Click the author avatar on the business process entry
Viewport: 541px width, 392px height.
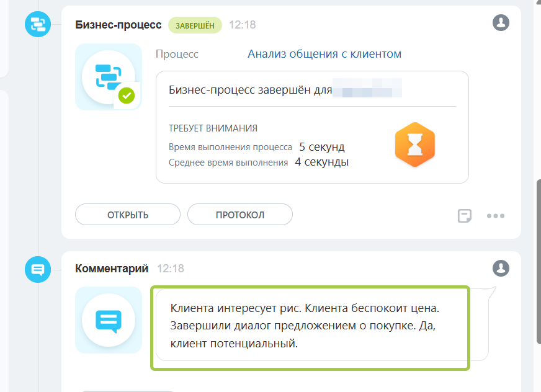tap(501, 22)
